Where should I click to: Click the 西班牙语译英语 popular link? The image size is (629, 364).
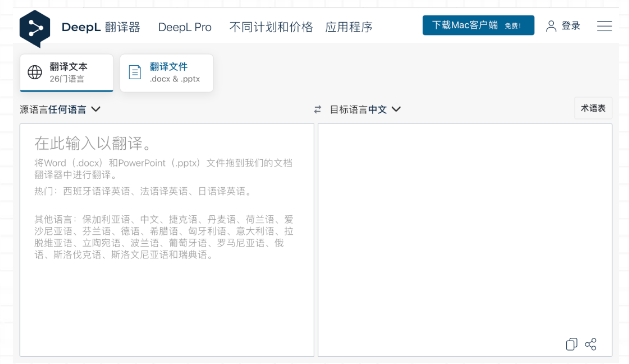(97, 191)
